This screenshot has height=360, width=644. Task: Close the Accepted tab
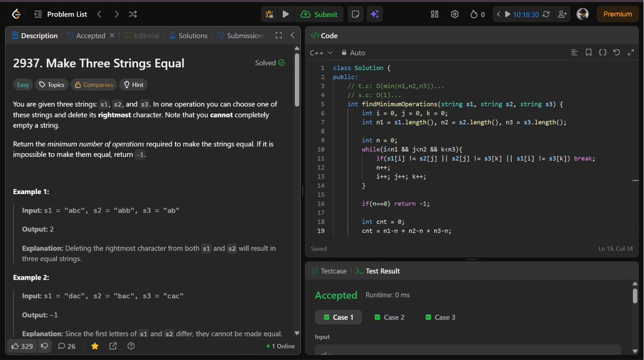[x=112, y=35]
